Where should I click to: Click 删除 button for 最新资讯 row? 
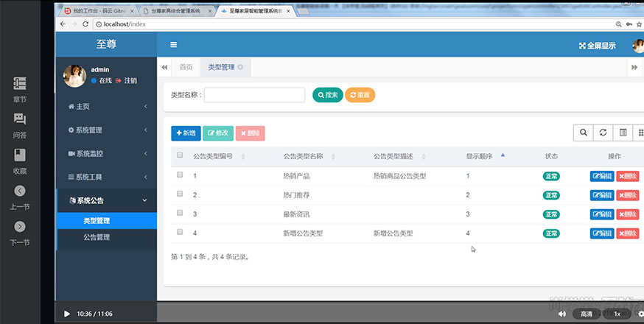(x=628, y=214)
